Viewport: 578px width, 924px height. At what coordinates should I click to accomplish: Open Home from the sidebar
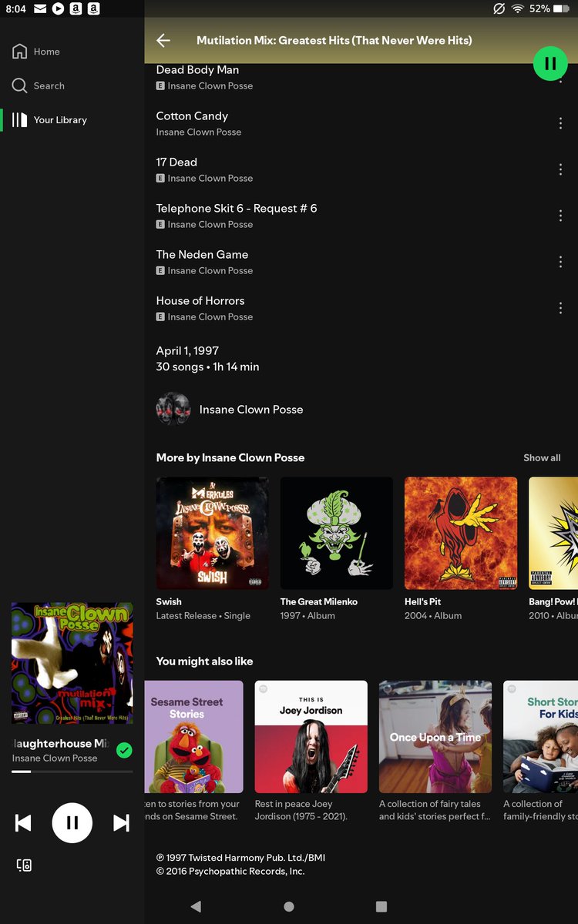click(36, 52)
